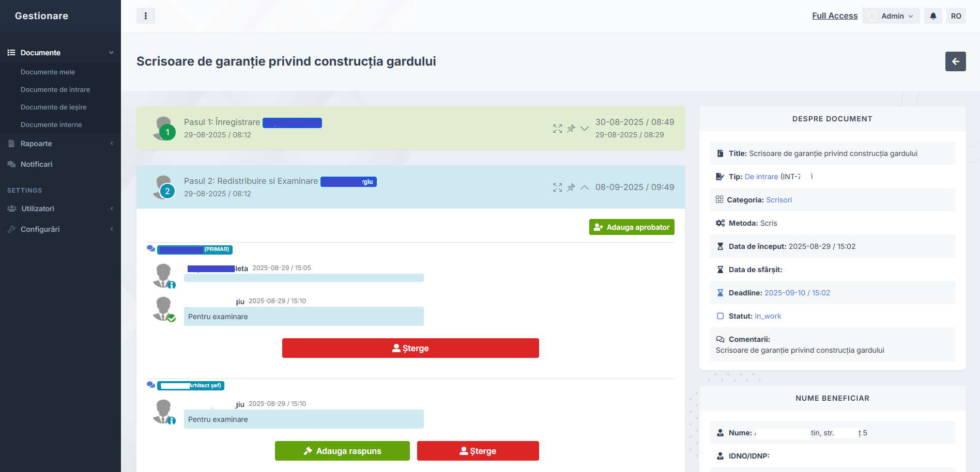Viewport: 980px width, 472px height.
Task: Pin the Pasul 2 Redistribuire step
Action: coord(571,187)
